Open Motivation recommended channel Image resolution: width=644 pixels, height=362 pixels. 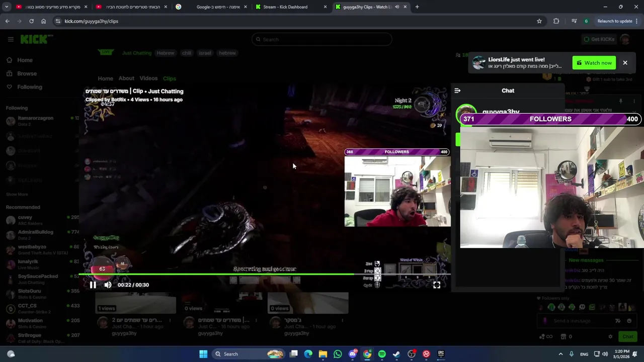40,323
